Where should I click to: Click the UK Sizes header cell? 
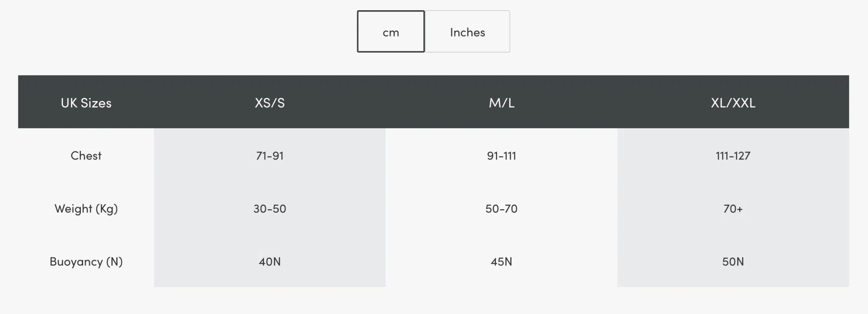point(86,103)
